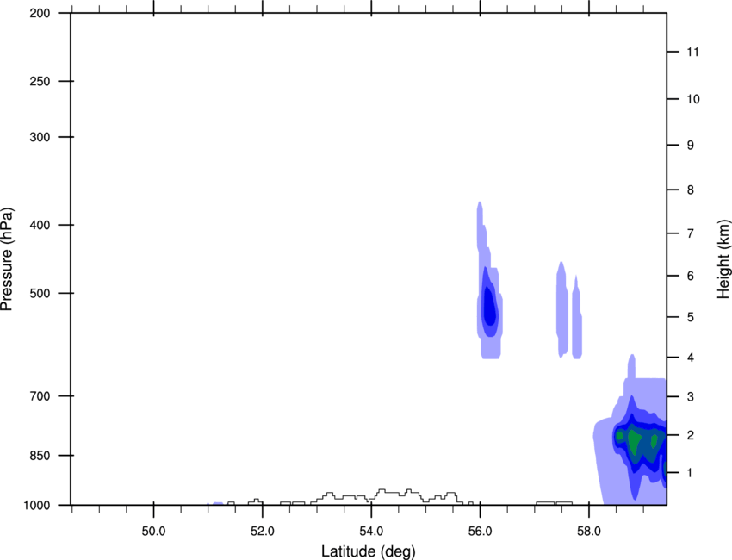Click the 9 km height label
732x560 pixels.
point(690,146)
